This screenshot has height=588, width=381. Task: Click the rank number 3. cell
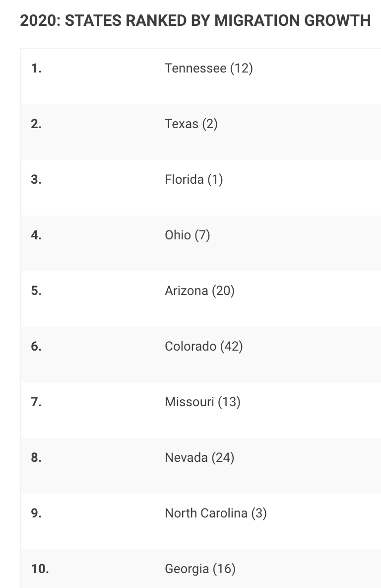(36, 179)
